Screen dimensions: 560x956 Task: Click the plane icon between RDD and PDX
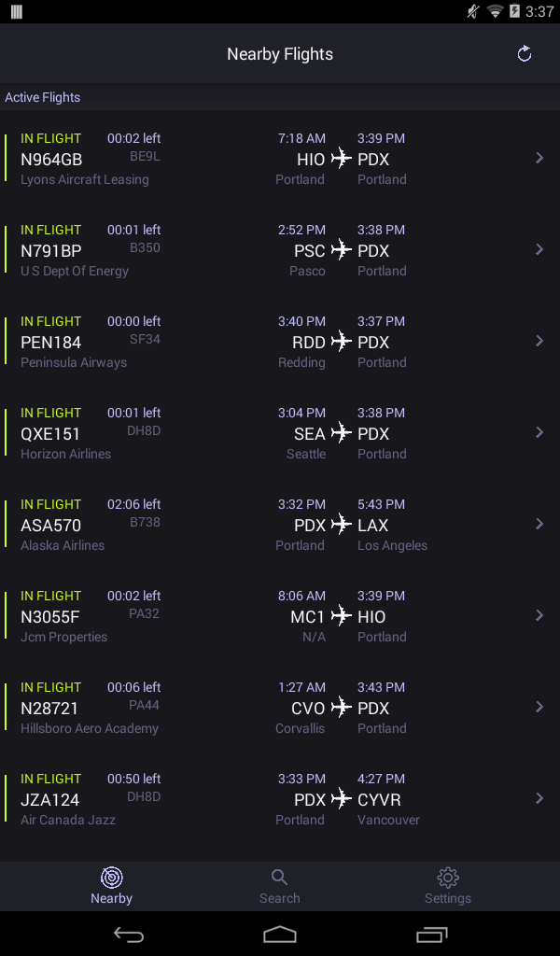pos(342,341)
